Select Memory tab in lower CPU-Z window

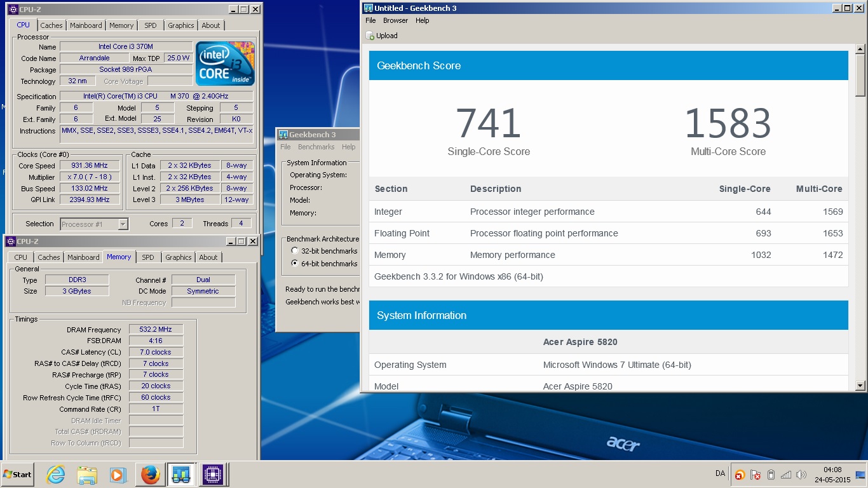[119, 257]
